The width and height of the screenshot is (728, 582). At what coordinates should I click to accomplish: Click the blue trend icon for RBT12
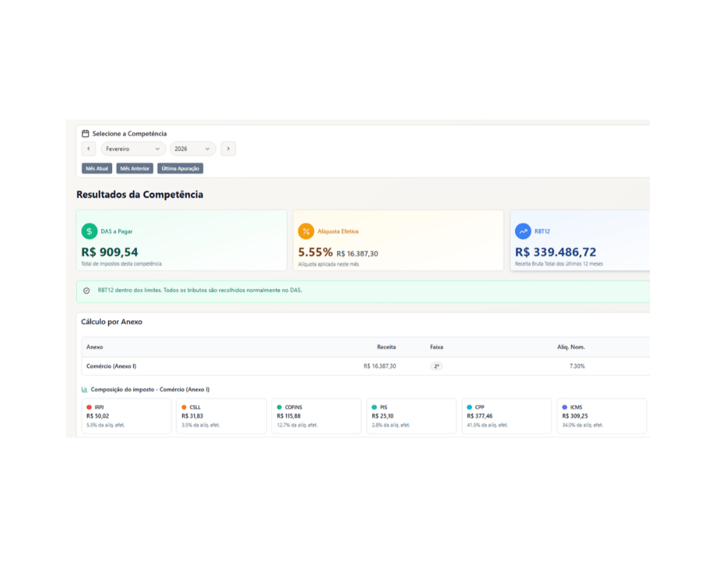523,231
